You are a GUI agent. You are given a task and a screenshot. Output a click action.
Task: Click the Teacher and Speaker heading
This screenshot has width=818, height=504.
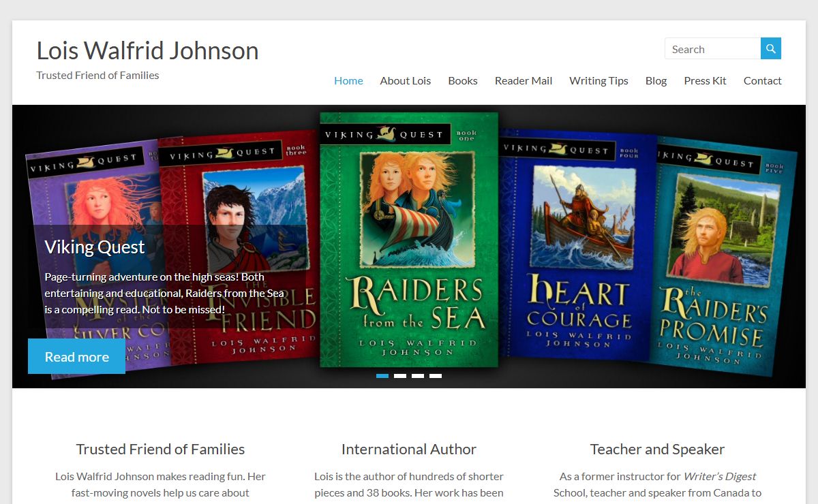(657, 450)
